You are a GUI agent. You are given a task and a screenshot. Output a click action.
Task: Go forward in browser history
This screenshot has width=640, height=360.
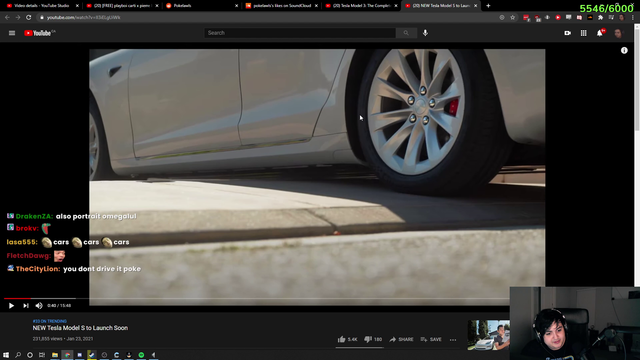coord(18,18)
